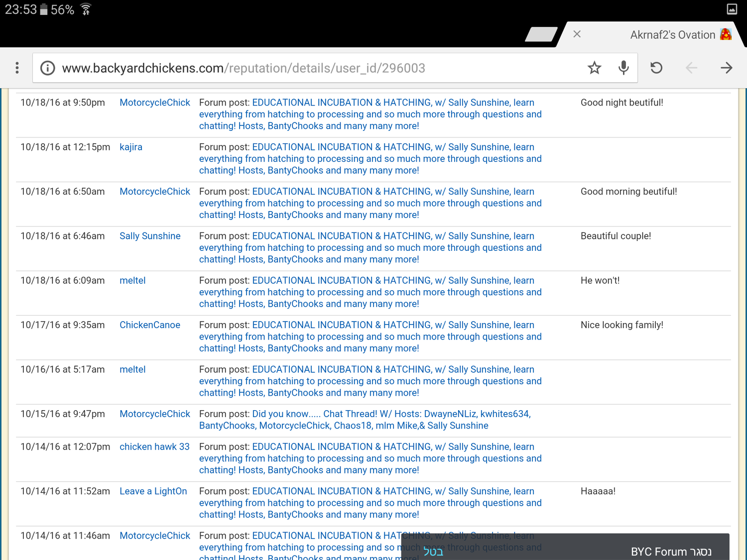Open meltel's profile from 6:09am entry
Image resolution: width=747 pixels, height=560 pixels.
[x=132, y=280]
